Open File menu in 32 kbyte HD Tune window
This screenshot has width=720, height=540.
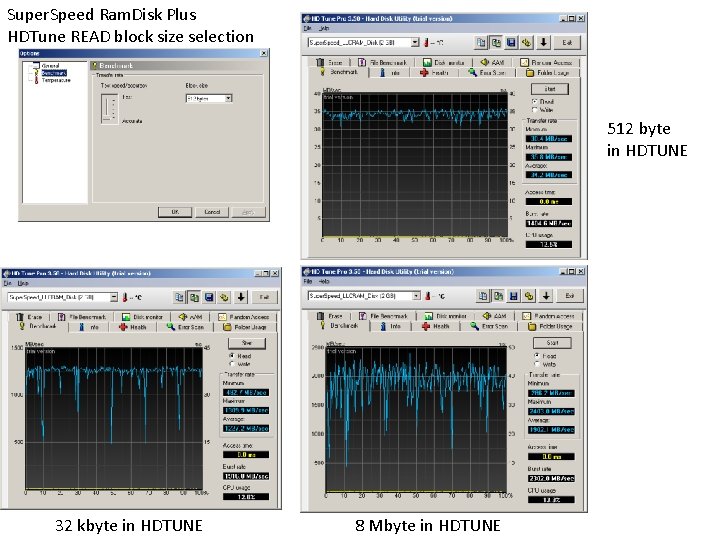(x=7, y=283)
